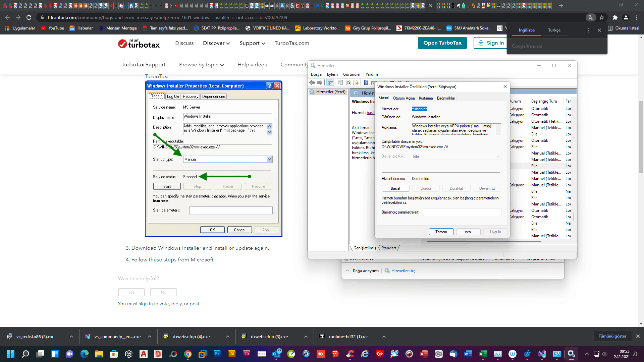Open a new browser tab
Image resolution: width=644 pixels, height=362 pixels.
click(x=561, y=6)
